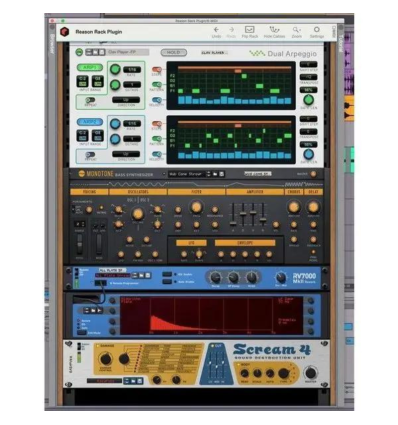Click the ARP1 Gate Len green knob
This screenshot has height=425, width=398.
[308, 100]
